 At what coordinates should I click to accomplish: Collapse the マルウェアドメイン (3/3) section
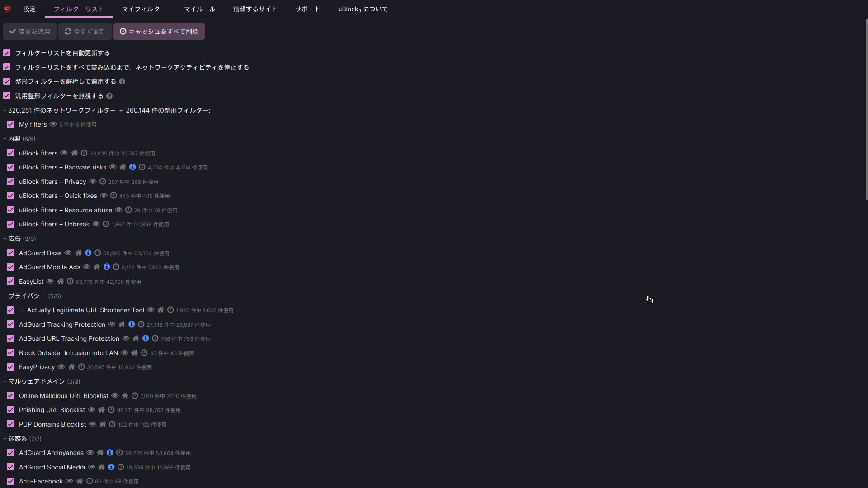[x=42, y=381]
